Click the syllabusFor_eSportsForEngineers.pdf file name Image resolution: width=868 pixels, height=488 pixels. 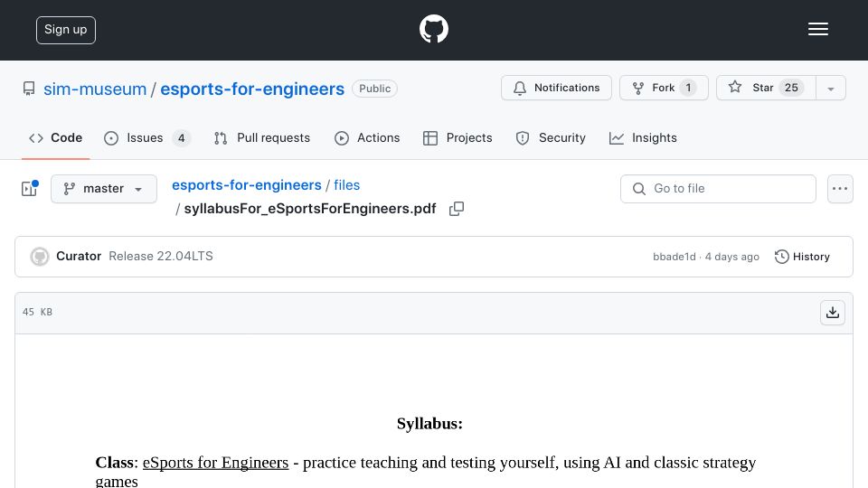click(310, 209)
